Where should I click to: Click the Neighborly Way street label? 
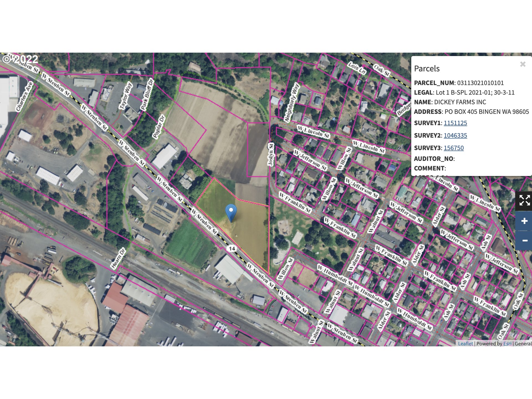291,102
